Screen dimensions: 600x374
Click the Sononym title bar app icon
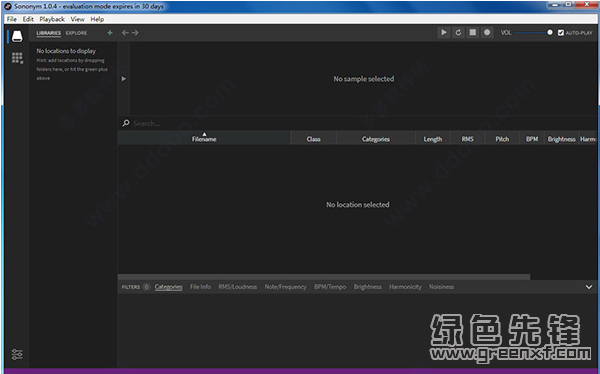[x=8, y=6]
